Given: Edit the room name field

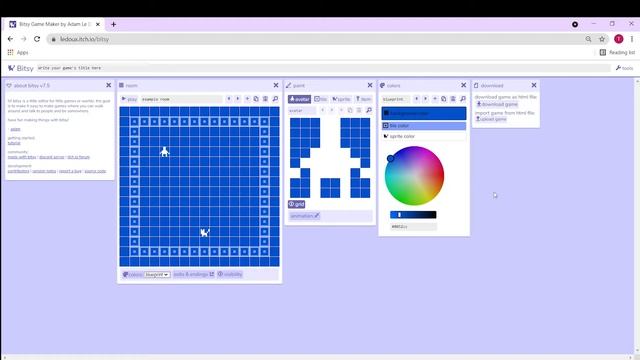Looking at the screenshot, I should tap(181, 99).
